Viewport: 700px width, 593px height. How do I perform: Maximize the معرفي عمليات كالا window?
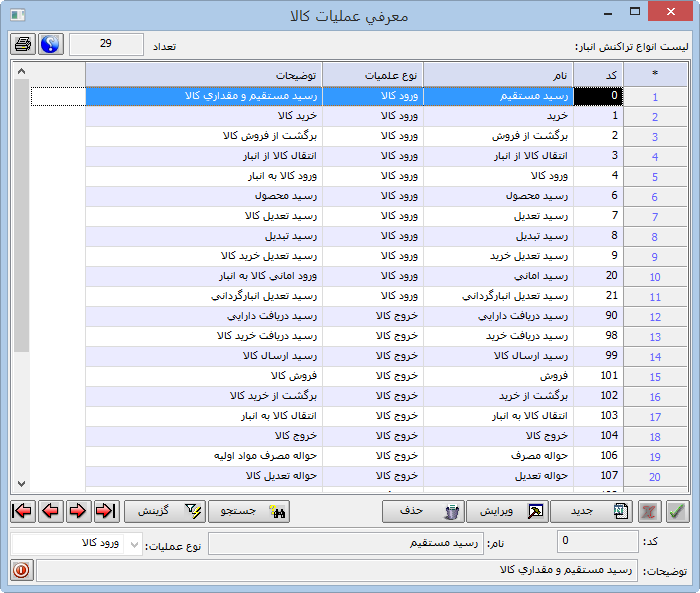point(635,12)
